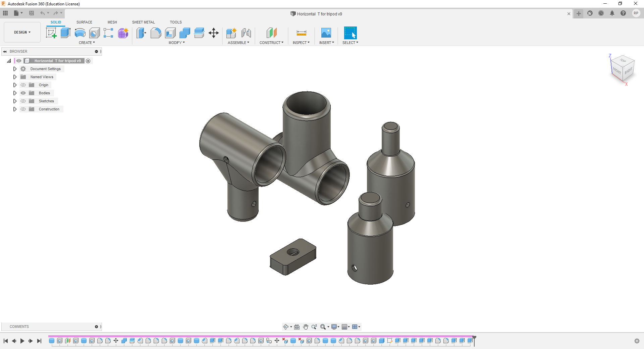Open the extensions icon beside new tab
The width and height of the screenshot is (644, 349).
(590, 13)
